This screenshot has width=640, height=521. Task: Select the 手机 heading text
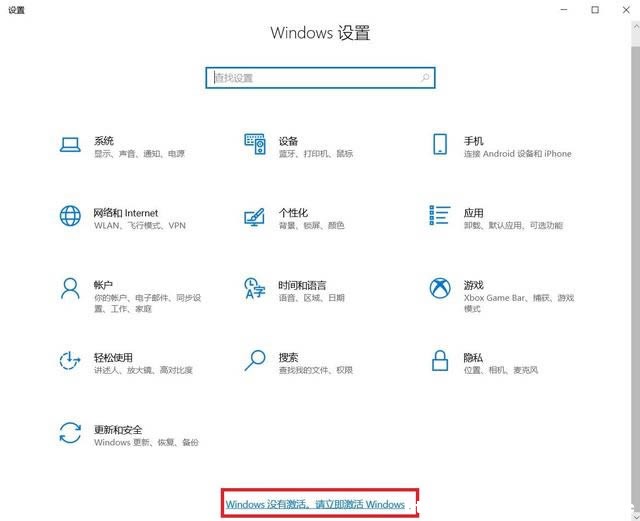pos(473,141)
